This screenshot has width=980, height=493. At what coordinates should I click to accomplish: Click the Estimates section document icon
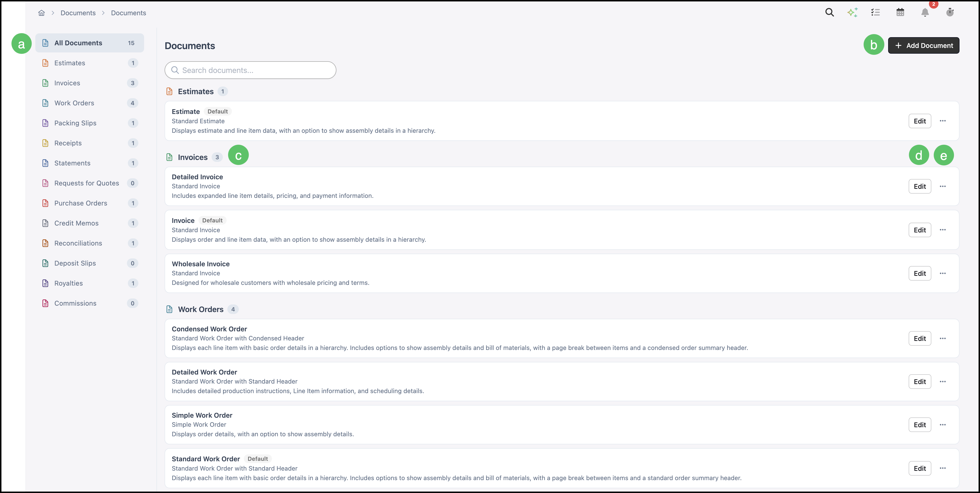[x=170, y=92]
